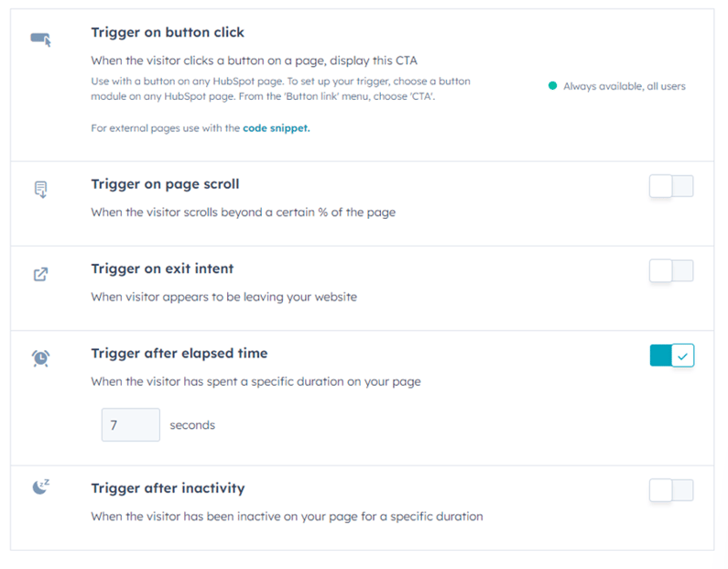Click the seconds input field showing 7
The width and height of the screenshot is (728, 569).
tap(131, 425)
